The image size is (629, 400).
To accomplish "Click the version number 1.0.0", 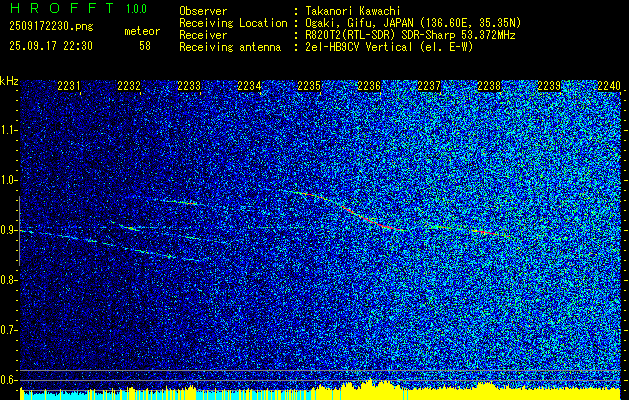I will point(136,9).
